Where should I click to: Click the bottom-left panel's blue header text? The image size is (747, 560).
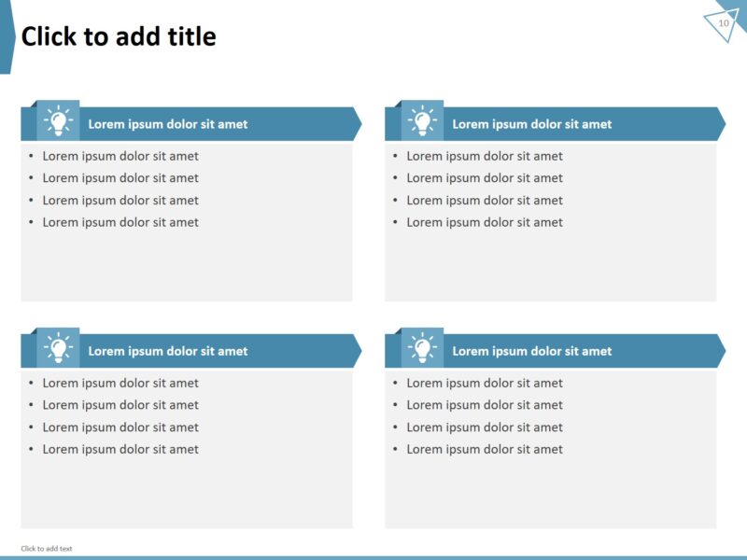[168, 352]
